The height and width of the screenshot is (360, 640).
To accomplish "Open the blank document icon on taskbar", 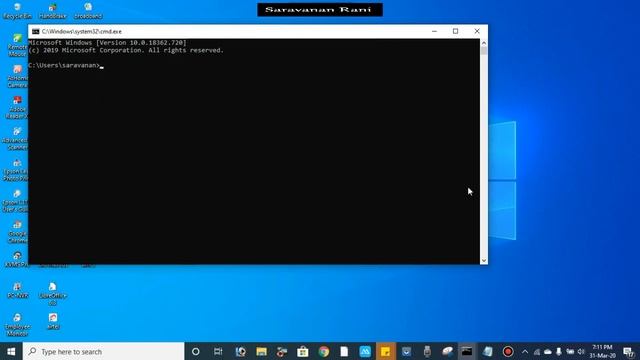I will (x=344, y=351).
